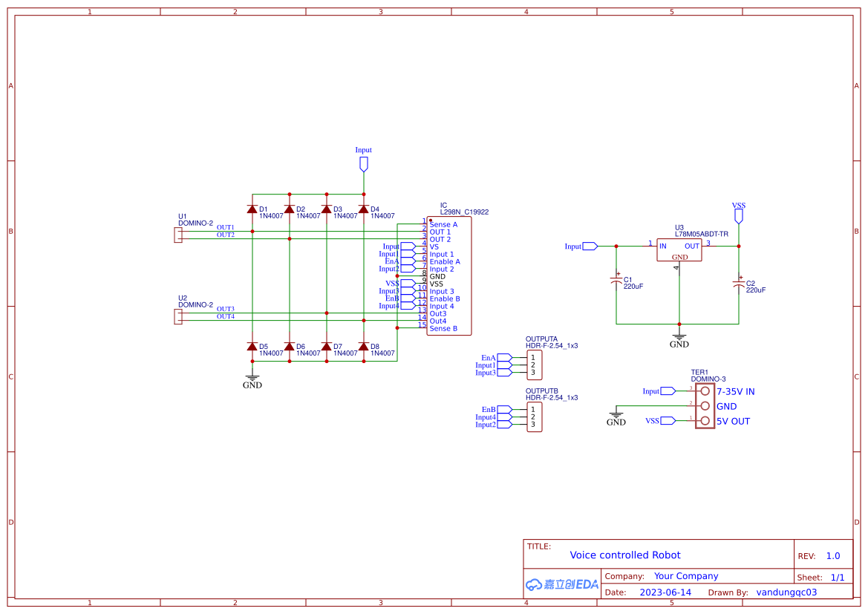The image size is (868, 614).
Task: Click the L78M05ABDT-TR regulator U3
Action: click(679, 250)
